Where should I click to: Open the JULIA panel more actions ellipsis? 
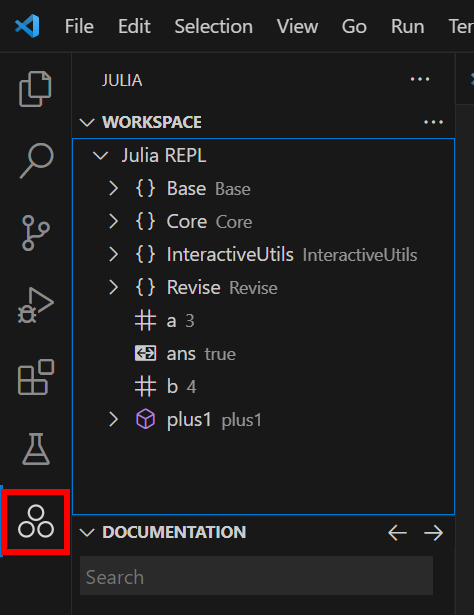[x=420, y=80]
